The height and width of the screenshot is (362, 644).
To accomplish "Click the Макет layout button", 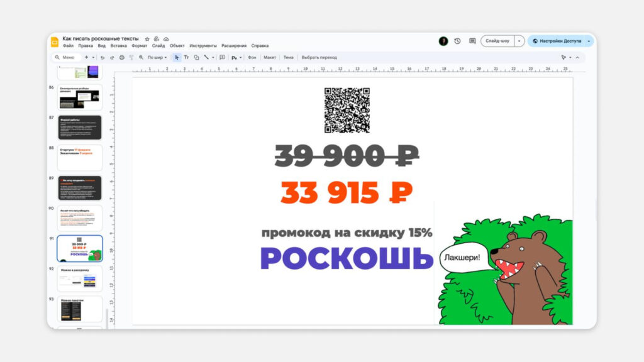I will pos(269,57).
